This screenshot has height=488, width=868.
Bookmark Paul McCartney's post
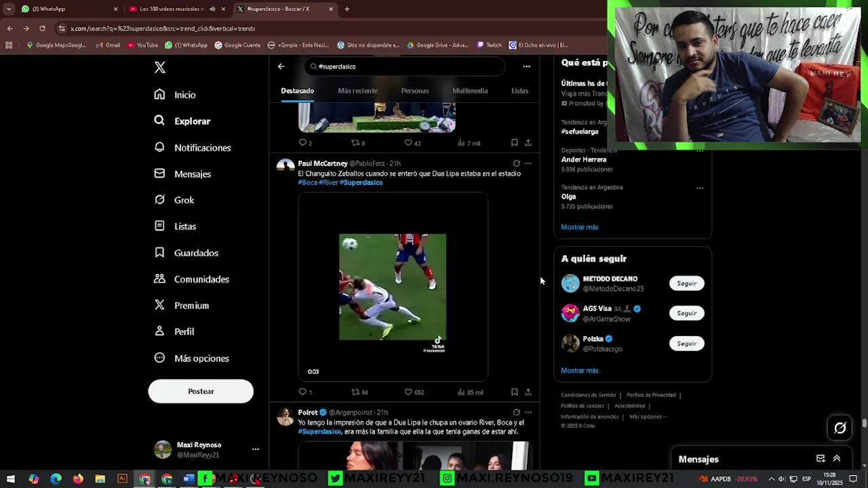[515, 392]
